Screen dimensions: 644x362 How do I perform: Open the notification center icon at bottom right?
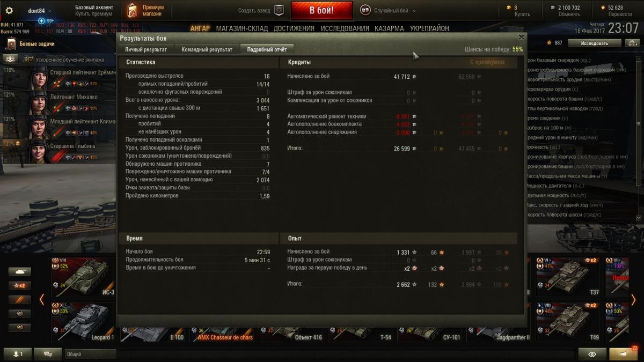(623, 354)
